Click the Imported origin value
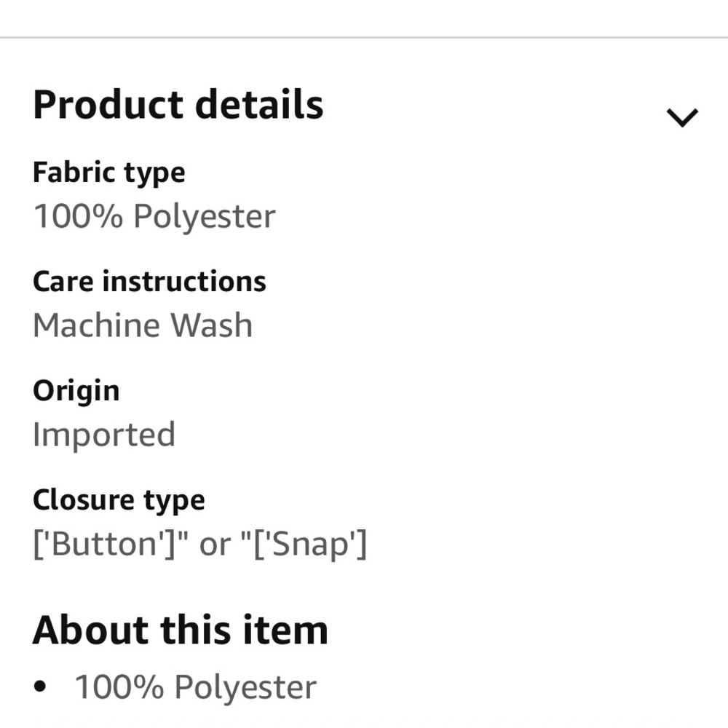This screenshot has height=728, width=728. coord(104,435)
